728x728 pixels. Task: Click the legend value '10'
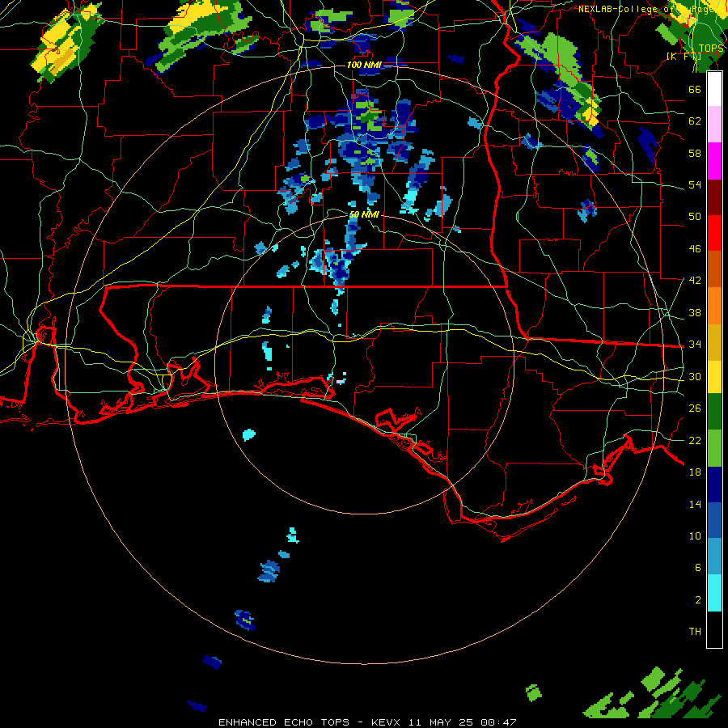(695, 535)
